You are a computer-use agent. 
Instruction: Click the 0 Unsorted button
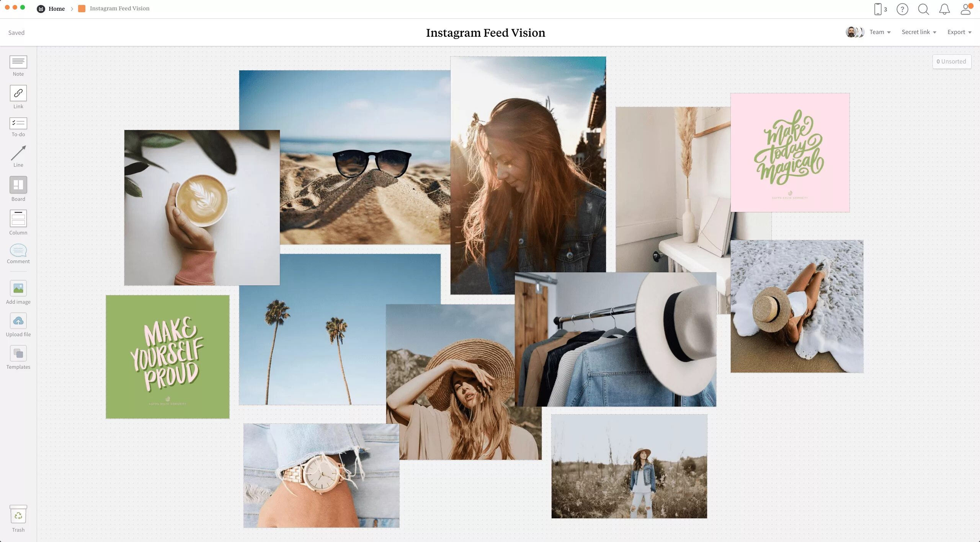click(x=951, y=62)
